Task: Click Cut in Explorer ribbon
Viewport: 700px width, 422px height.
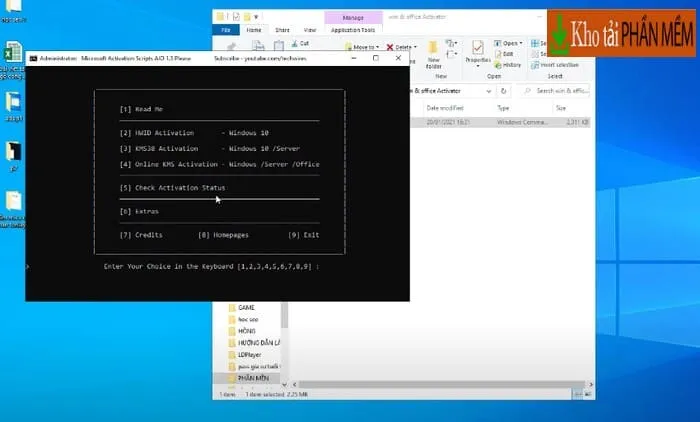Action: (x=300, y=43)
